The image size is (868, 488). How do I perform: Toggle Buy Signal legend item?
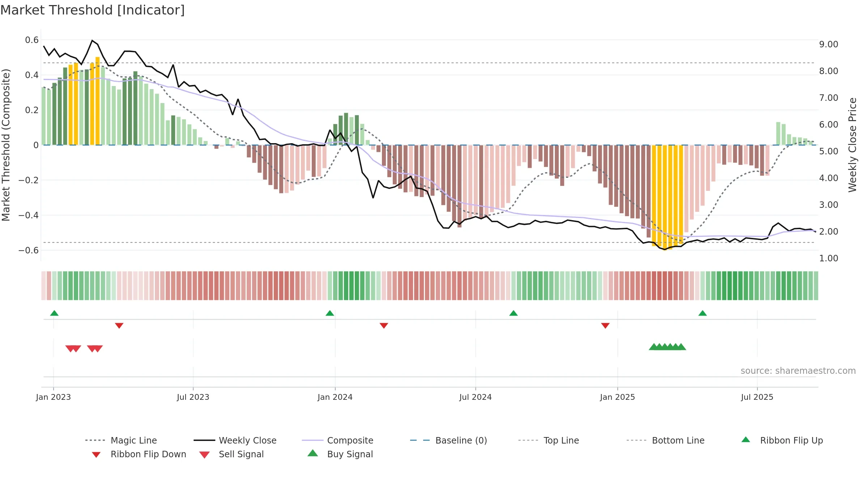point(340,454)
